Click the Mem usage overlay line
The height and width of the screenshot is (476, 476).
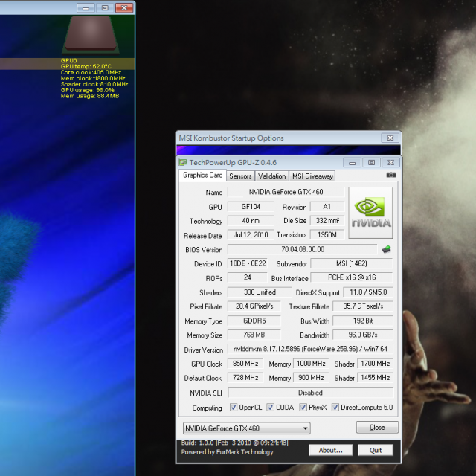[x=90, y=96]
